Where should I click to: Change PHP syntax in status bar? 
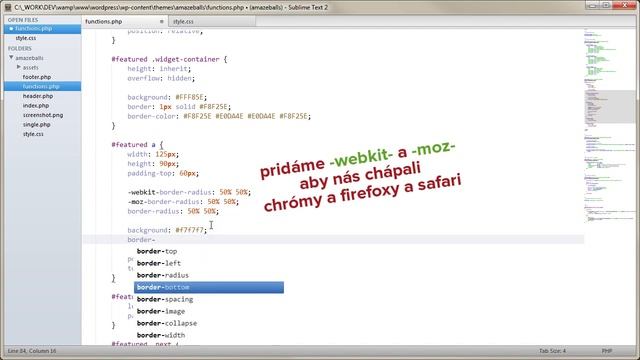tap(607, 351)
